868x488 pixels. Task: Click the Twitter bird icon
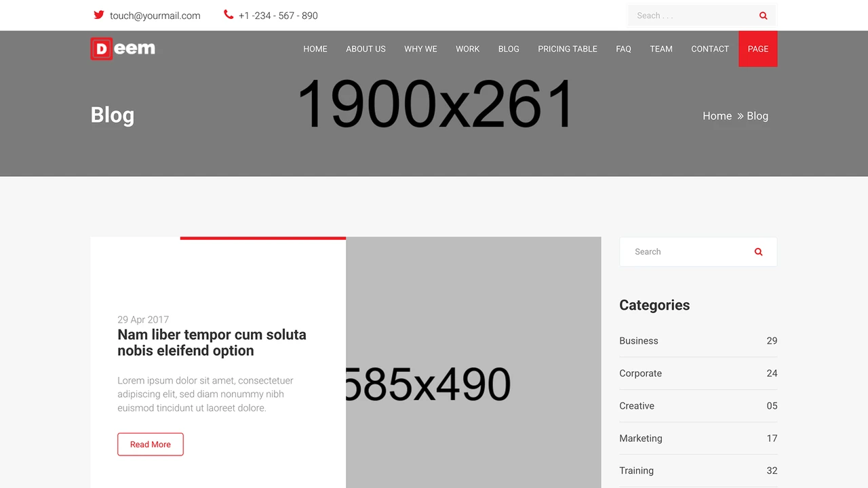(x=99, y=15)
